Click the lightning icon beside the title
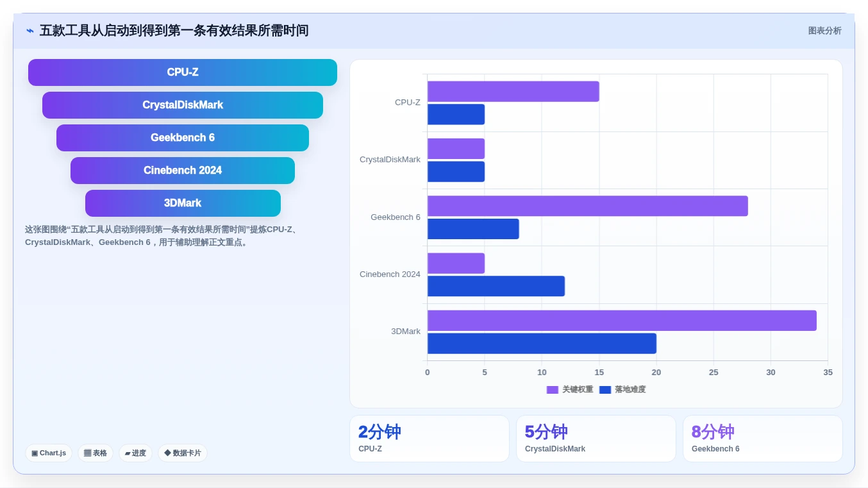This screenshot has width=868, height=488. click(x=30, y=31)
